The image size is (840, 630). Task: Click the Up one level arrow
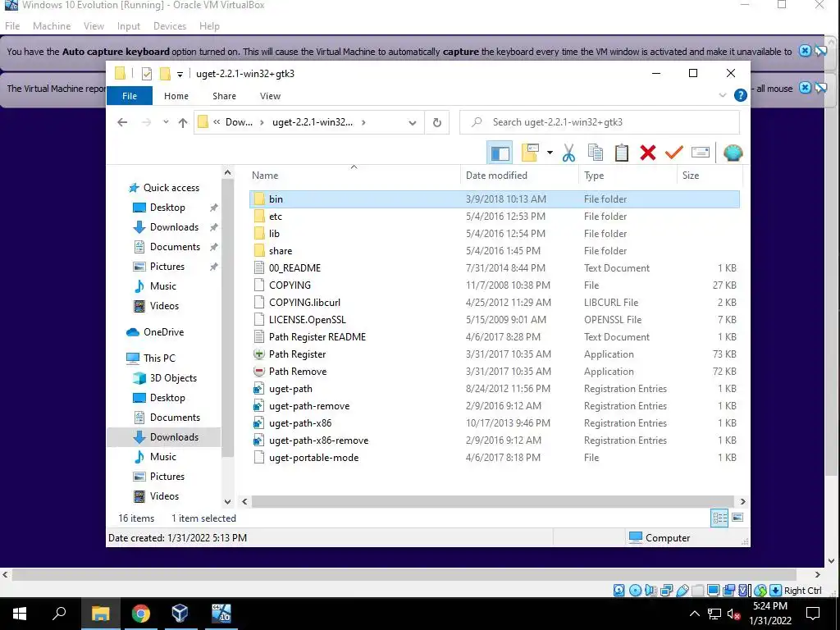pyautogui.click(x=183, y=123)
